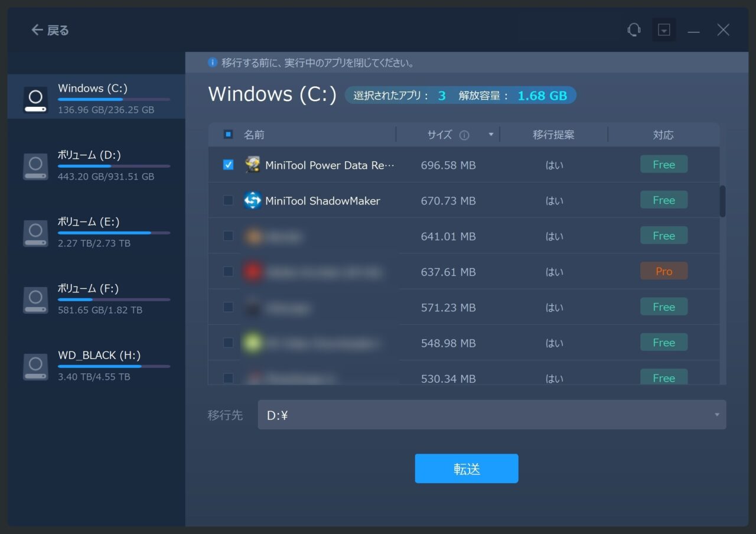Click the 1.68 GB freed capacity value

542,96
